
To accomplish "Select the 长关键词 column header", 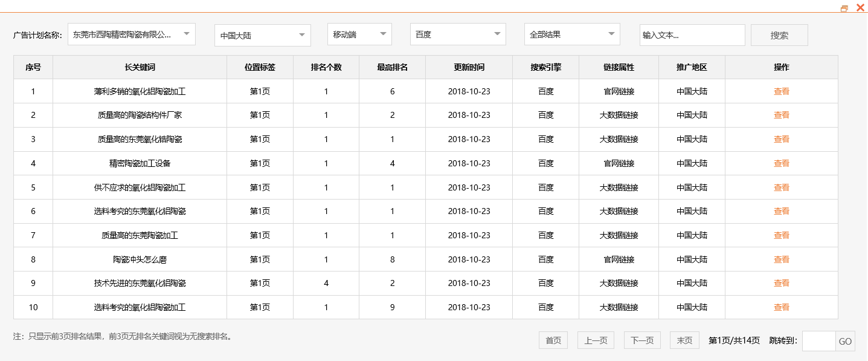I will [139, 67].
